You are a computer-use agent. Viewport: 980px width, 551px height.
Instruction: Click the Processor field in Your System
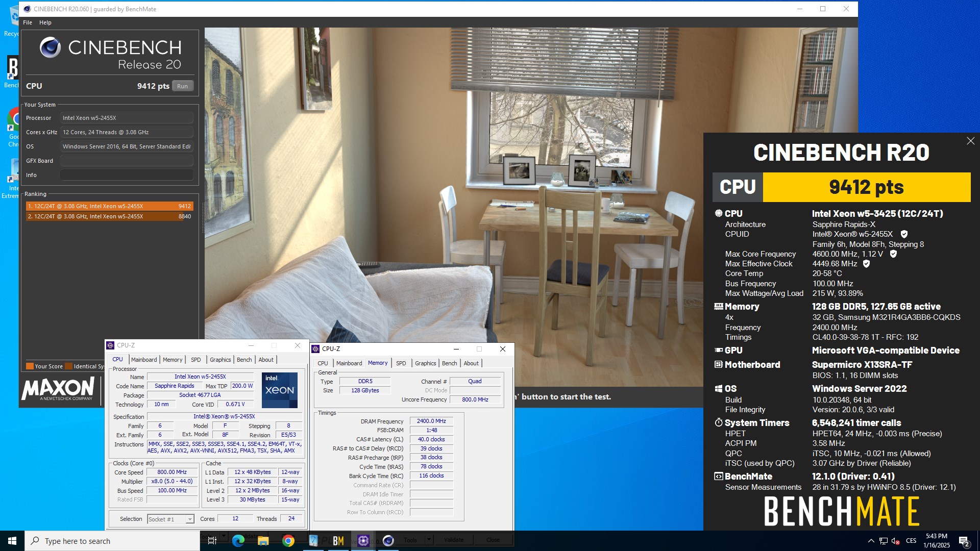click(127, 118)
